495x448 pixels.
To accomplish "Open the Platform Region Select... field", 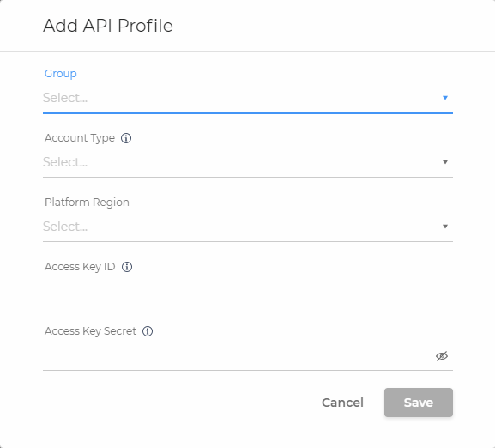I will (248, 227).
